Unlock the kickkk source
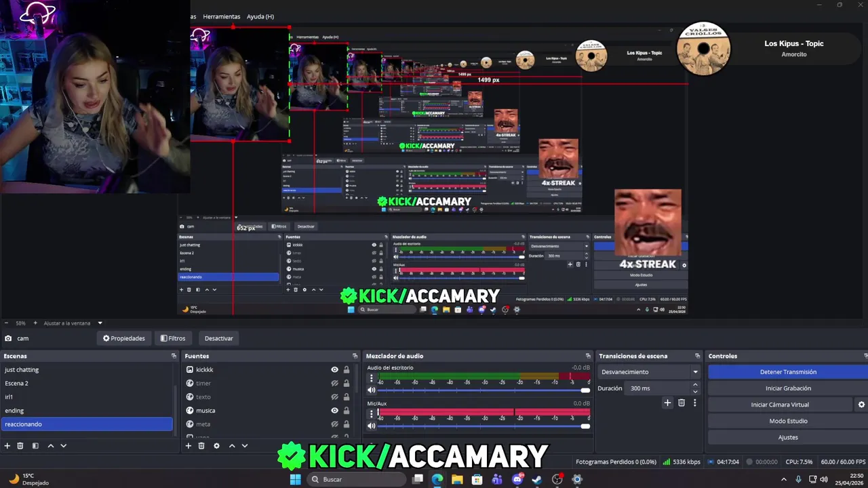 [347, 370]
